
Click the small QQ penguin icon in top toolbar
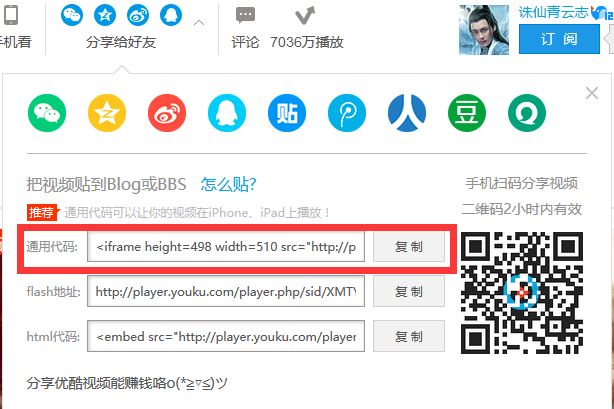(x=171, y=15)
